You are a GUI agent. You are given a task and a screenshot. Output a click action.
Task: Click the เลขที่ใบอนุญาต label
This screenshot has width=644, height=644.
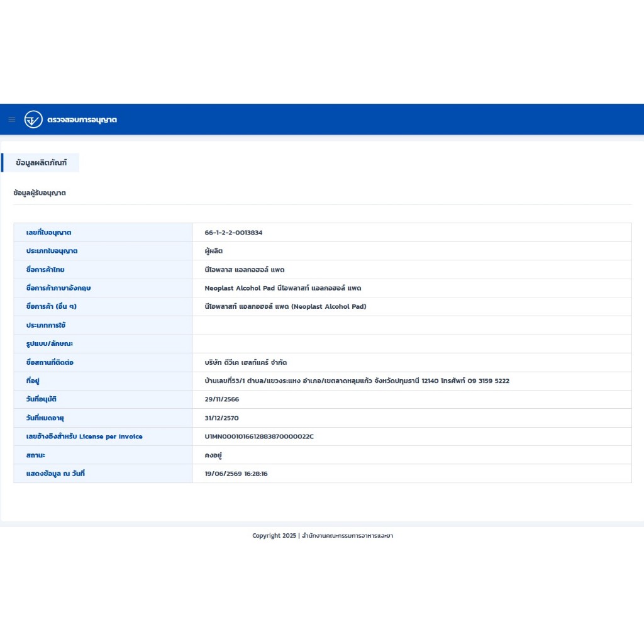point(49,233)
